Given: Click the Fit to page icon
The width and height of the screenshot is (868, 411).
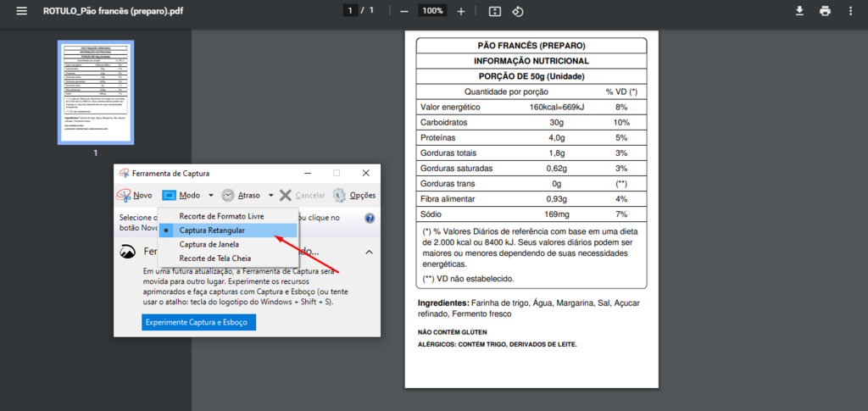Looking at the screenshot, I should 495,11.
